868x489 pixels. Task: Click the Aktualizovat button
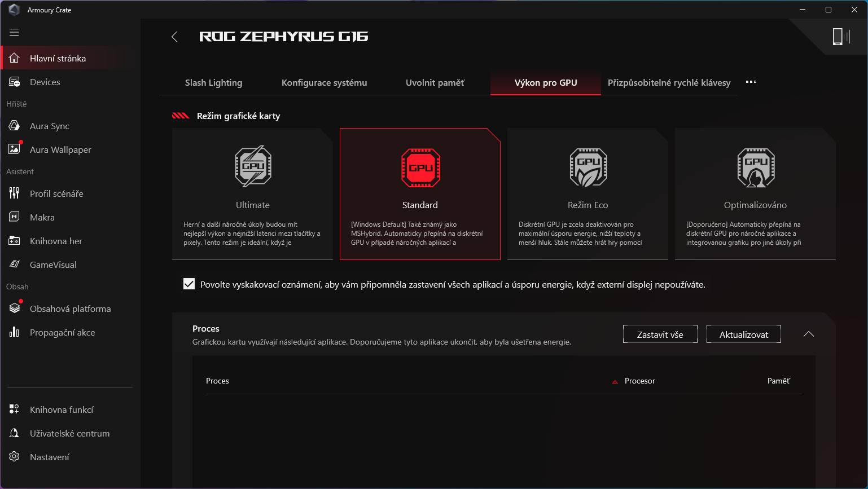click(x=743, y=334)
